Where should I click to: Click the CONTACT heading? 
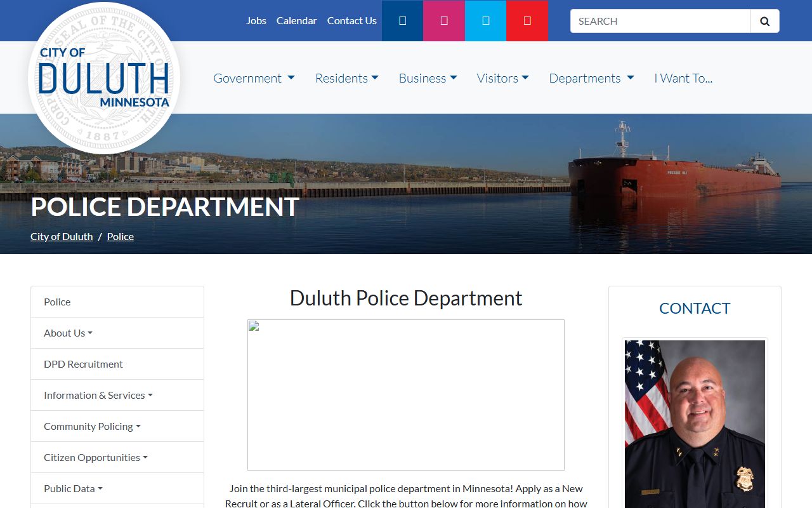pyautogui.click(x=695, y=308)
